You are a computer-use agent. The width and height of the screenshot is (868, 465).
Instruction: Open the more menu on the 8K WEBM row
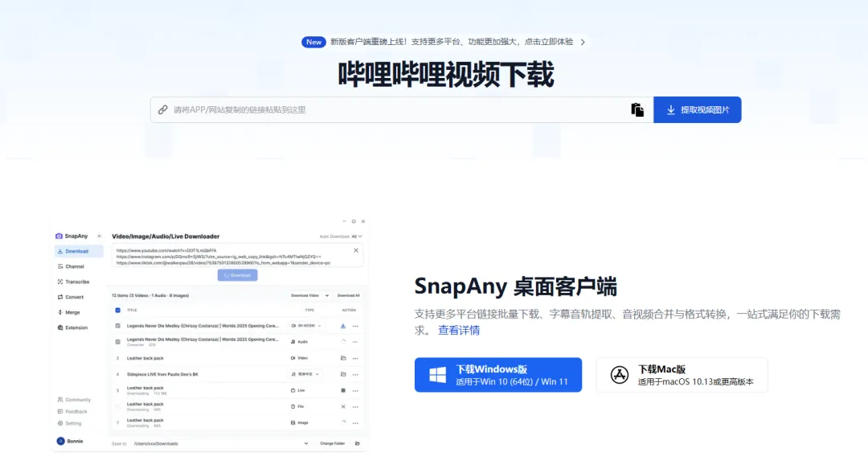[x=355, y=326]
